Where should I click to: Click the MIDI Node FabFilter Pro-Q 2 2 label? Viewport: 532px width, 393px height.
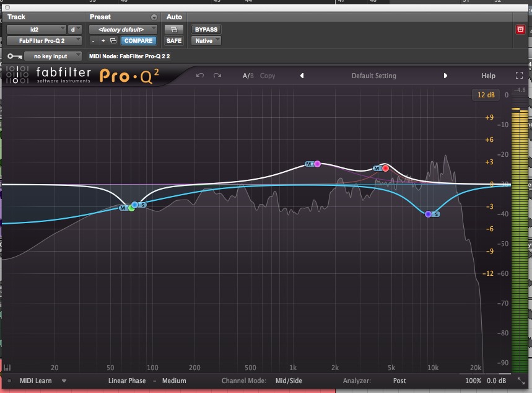[129, 56]
